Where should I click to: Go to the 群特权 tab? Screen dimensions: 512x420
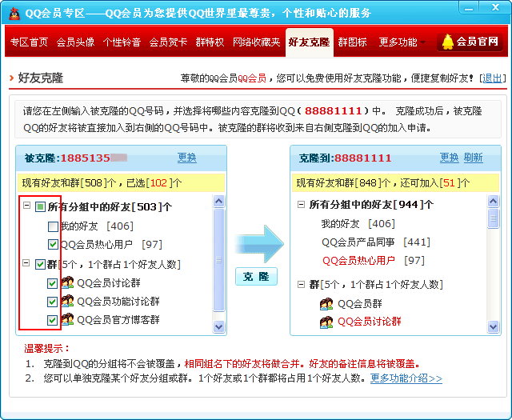[210, 42]
